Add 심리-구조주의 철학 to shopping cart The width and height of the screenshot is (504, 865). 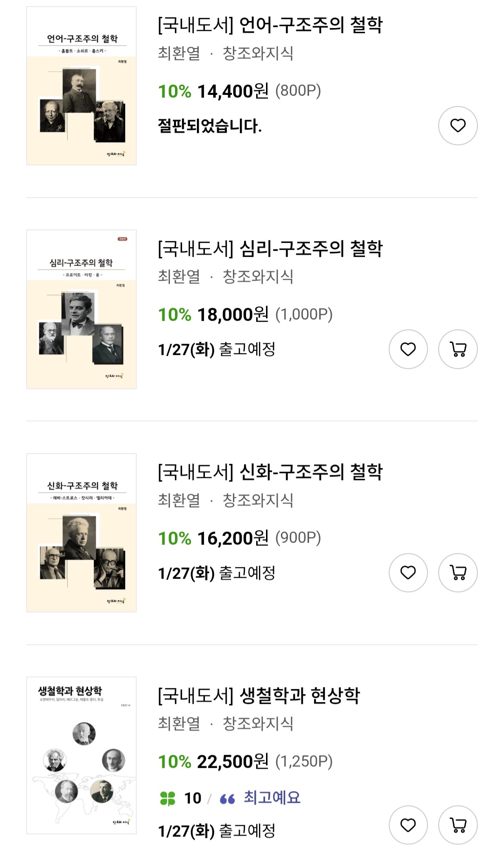458,349
